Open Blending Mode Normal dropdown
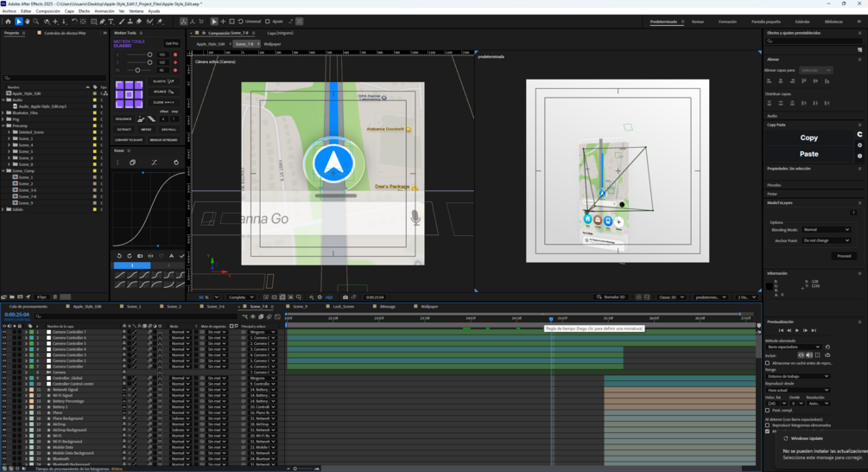Screen dimensions: 868x472 [x=826, y=229]
